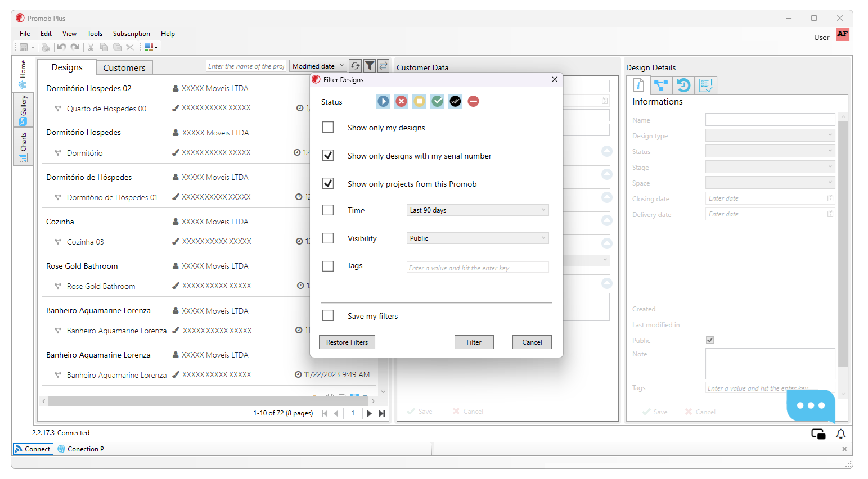Open the Last 90 days time dropdown
Viewport: 868px width, 479px height.
click(478, 210)
